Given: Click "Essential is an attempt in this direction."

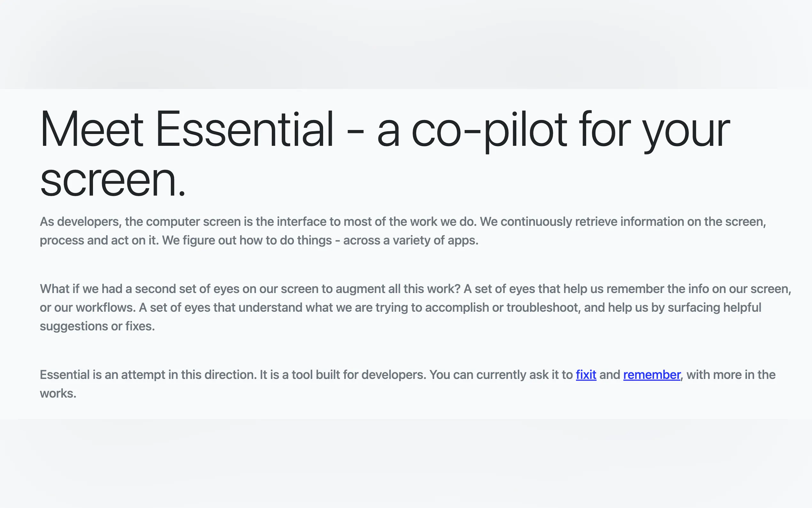Looking at the screenshot, I should coord(148,375).
